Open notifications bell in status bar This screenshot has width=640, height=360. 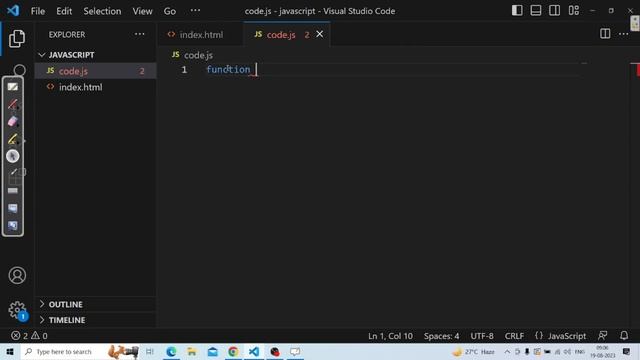point(624,336)
